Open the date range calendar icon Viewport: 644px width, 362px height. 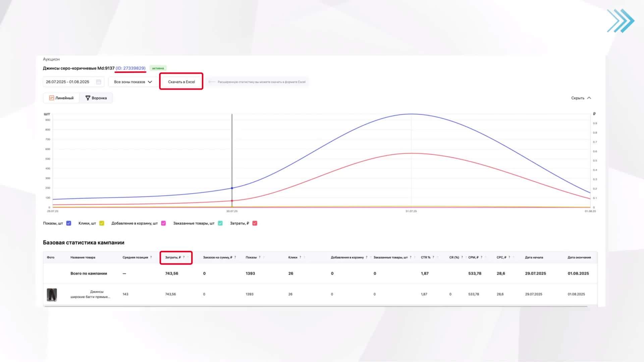[x=99, y=82]
